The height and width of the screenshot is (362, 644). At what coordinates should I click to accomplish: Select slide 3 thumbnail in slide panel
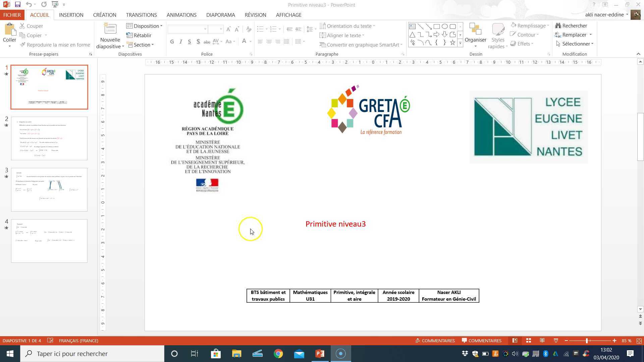49,189
